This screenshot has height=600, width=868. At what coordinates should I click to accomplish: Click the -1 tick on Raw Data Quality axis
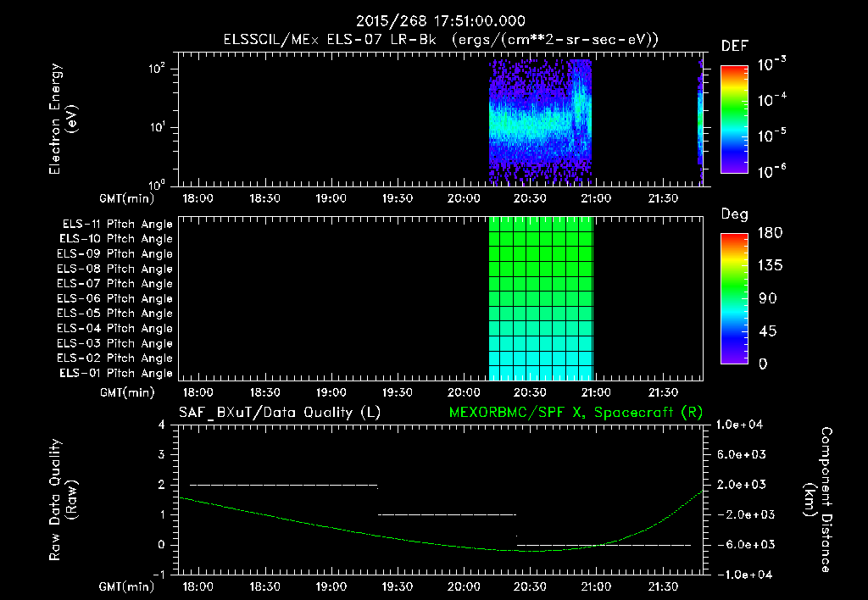pyautogui.click(x=159, y=575)
